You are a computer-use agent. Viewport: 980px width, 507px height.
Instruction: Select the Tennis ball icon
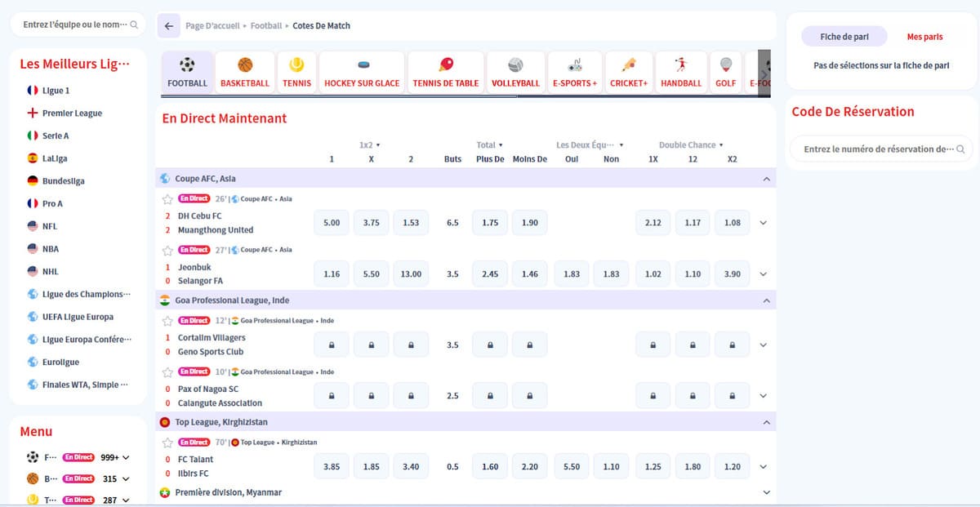click(x=296, y=65)
